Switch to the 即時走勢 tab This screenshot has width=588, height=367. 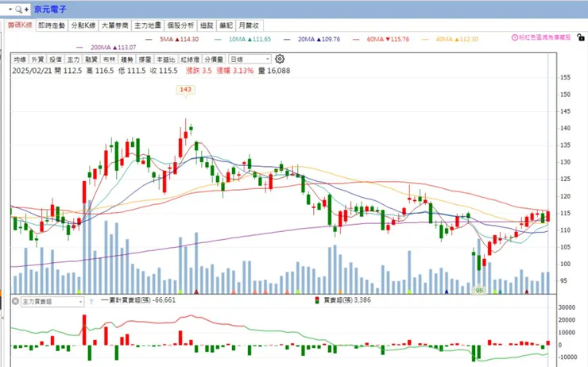click(52, 25)
